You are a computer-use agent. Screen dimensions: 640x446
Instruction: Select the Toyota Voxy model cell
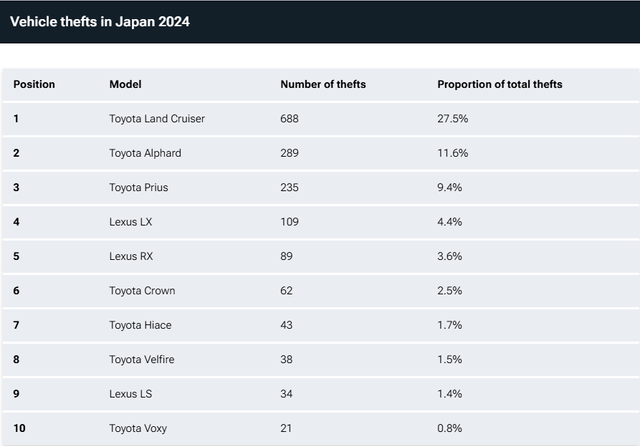139,428
